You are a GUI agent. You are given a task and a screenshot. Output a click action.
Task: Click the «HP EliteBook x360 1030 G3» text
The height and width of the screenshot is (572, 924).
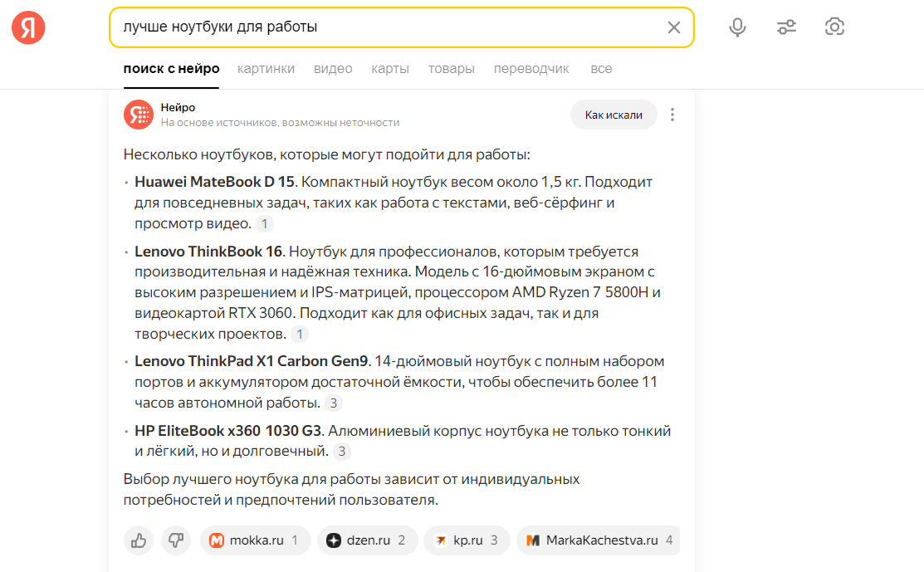click(x=228, y=431)
